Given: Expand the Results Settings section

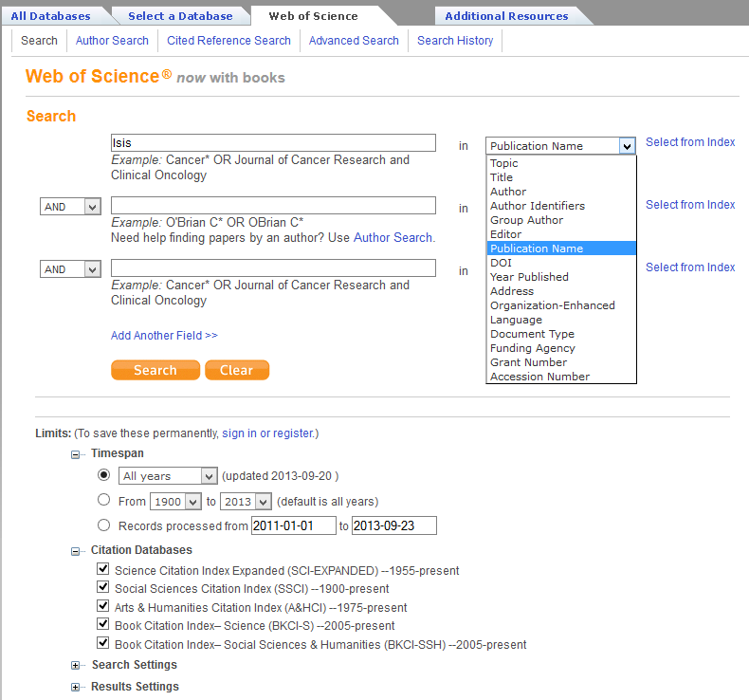Looking at the screenshot, I should tap(76, 687).
